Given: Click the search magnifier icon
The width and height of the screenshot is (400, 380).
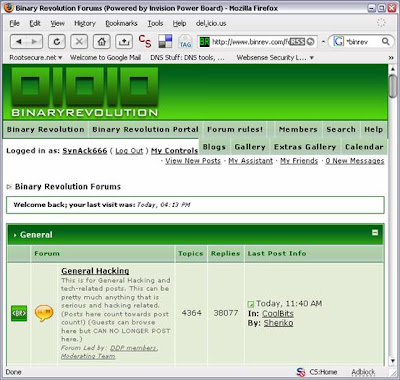Looking at the screenshot, I should 385,41.
